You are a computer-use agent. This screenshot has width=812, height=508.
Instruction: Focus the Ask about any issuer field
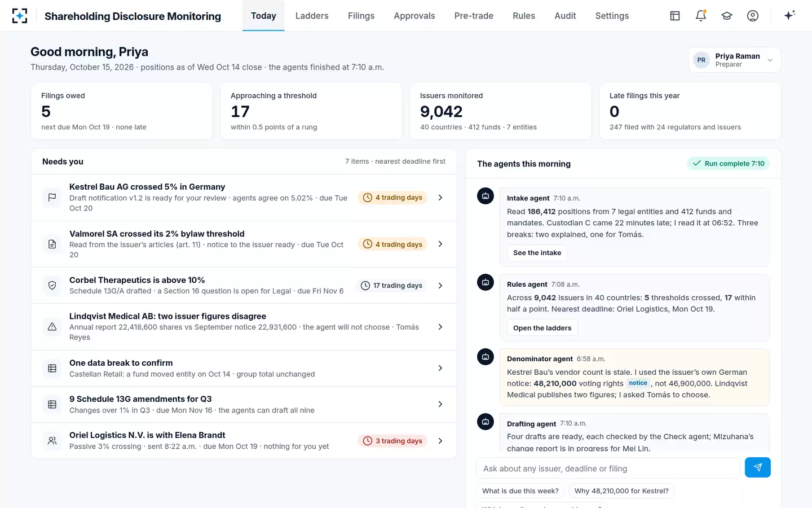pos(608,468)
